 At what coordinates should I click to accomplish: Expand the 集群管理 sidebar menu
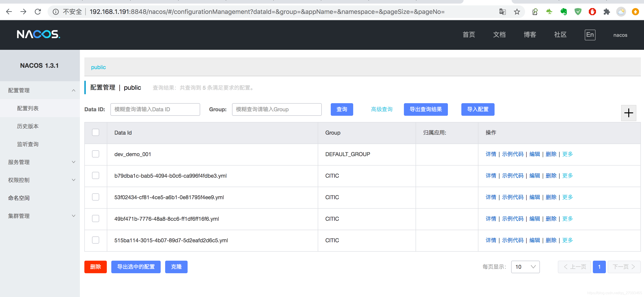(x=40, y=216)
